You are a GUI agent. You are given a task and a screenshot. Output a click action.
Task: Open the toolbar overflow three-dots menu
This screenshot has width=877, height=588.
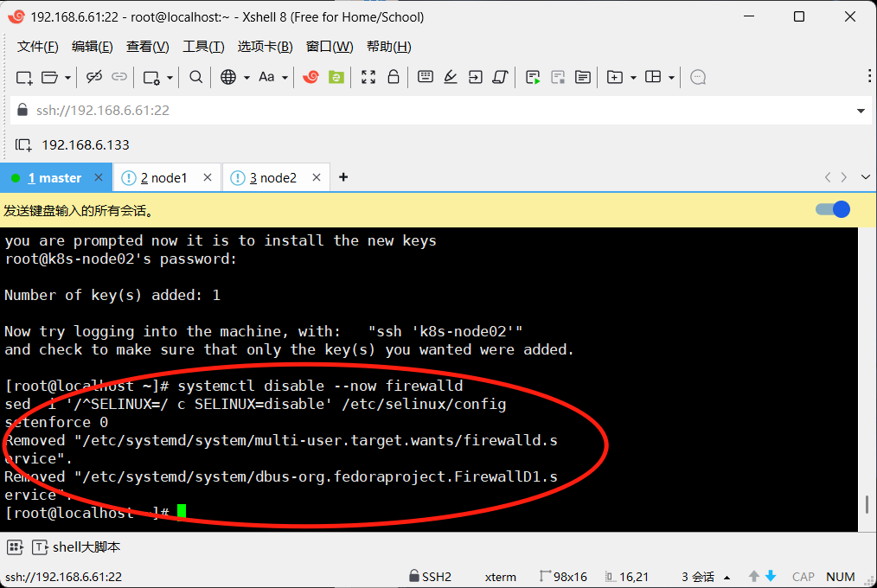[x=869, y=76]
